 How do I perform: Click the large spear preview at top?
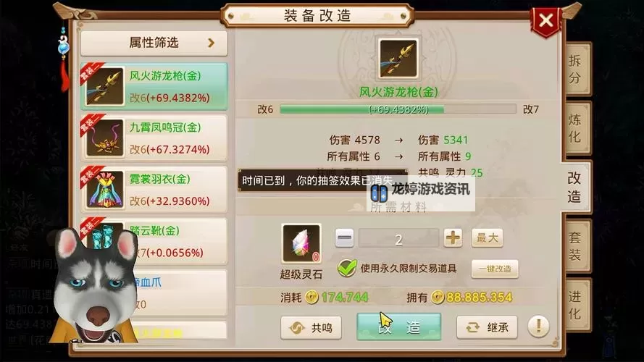(398, 59)
